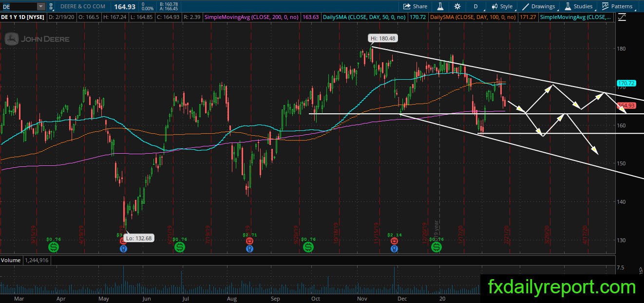Open the Style menu
This screenshot has width=644, height=303.
point(502,6)
